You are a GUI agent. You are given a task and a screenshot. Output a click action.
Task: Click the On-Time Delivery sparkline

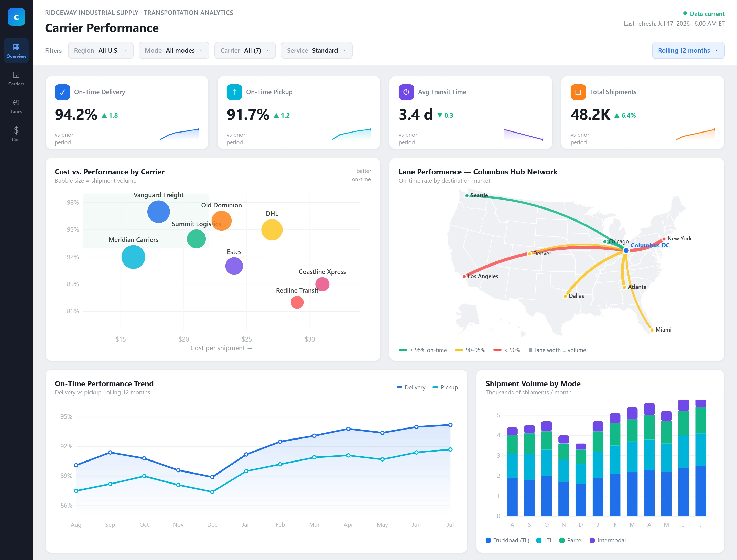pos(180,134)
